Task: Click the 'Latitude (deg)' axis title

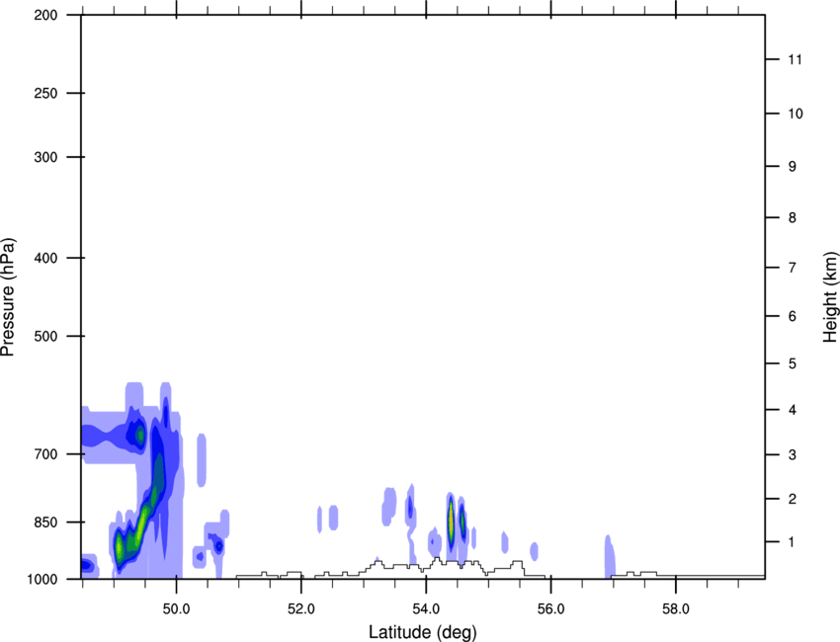Action: 422,632
